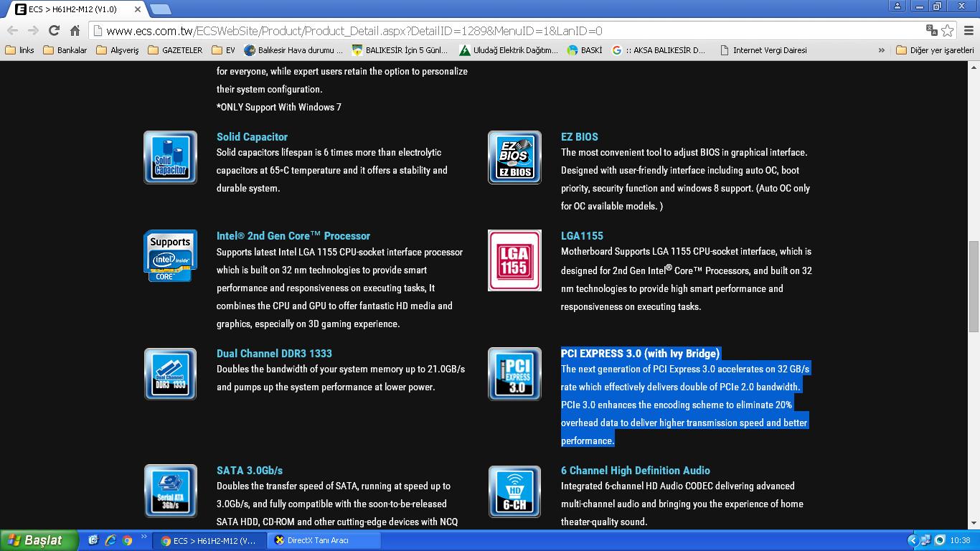Click the 'Solid Capacitor' heading
This screenshot has width=980, height=551.
click(x=252, y=136)
